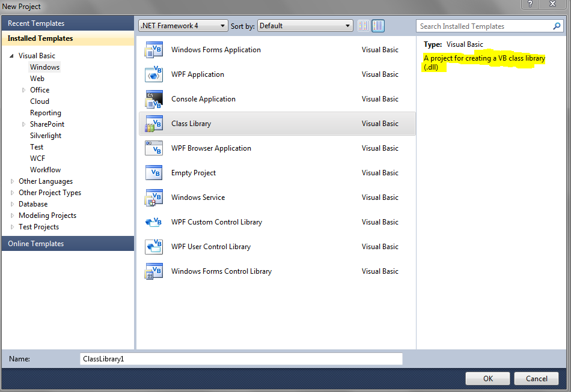Choose the Empty Project icon
Screen dimensions: 571x392
coord(154,173)
